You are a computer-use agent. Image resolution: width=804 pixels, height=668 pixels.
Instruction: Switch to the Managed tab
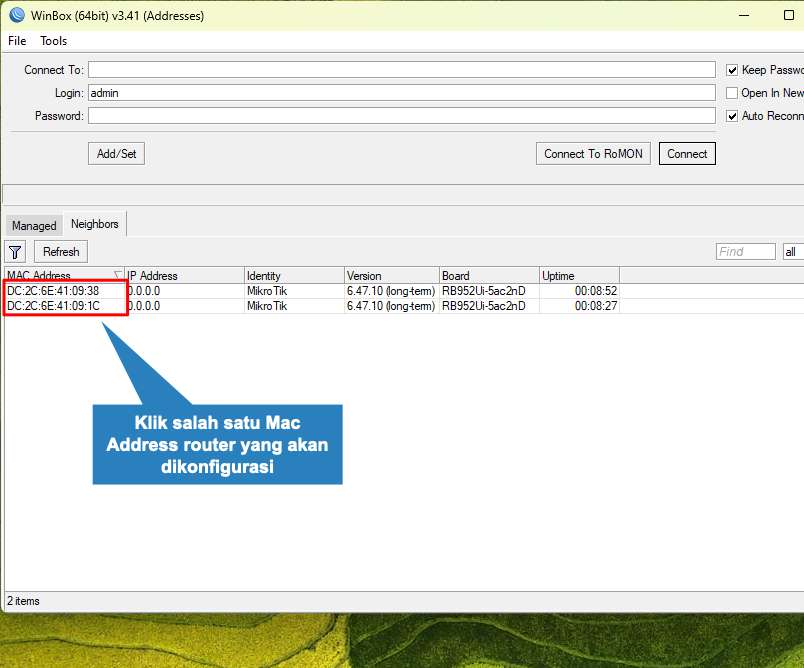(34, 226)
